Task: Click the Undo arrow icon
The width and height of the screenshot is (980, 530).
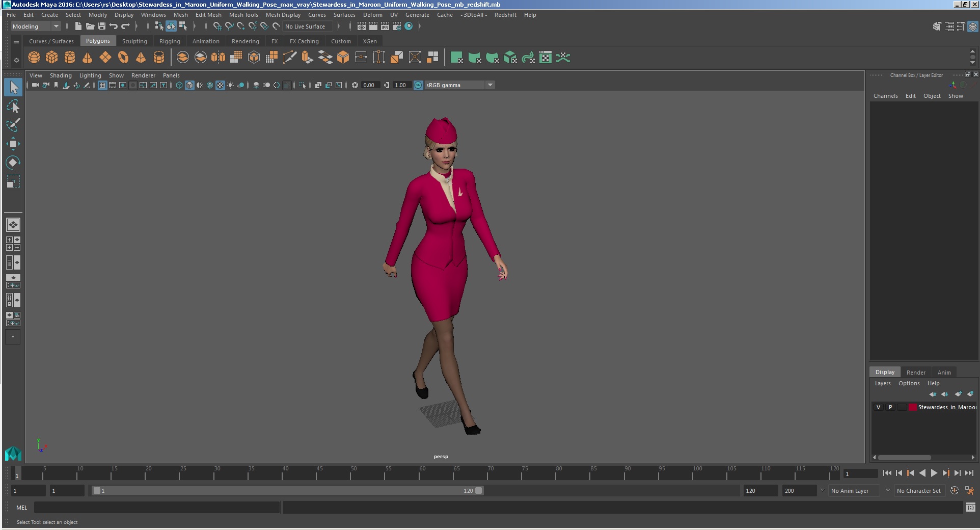Action: (114, 26)
